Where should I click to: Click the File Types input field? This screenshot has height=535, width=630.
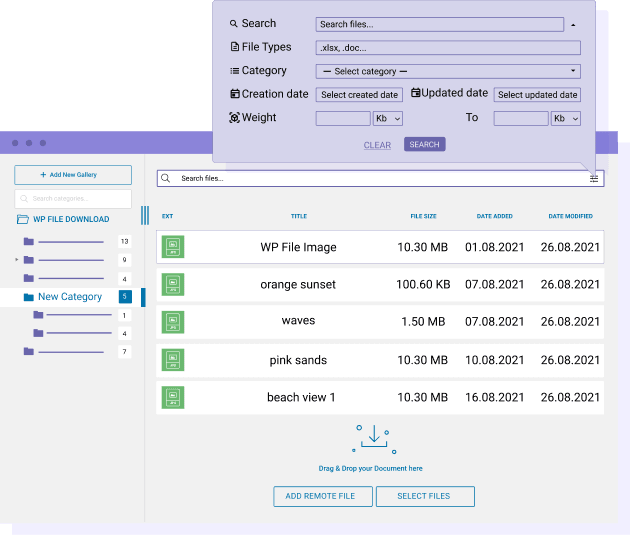click(x=448, y=48)
